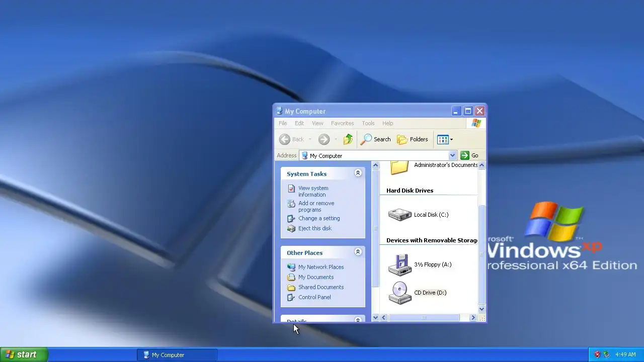The image size is (644, 362).
Task: Click task pane scroll down arrow
Action: [375, 318]
